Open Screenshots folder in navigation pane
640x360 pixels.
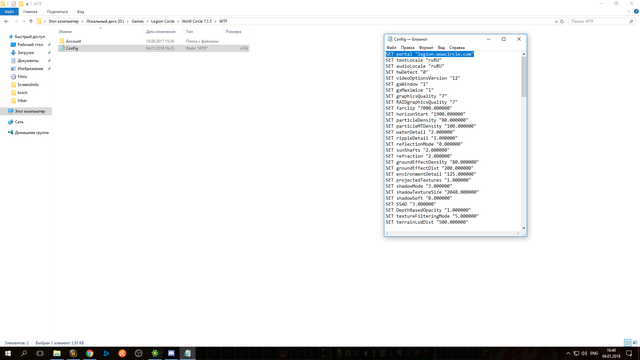point(28,84)
